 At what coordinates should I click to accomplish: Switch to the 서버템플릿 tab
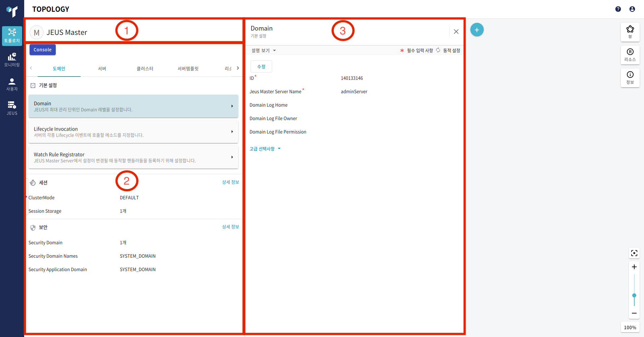188,68
